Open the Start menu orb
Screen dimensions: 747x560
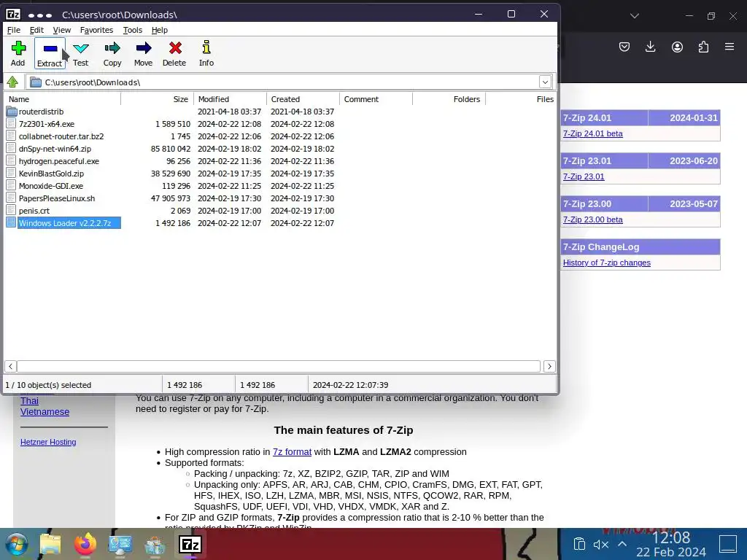click(16, 544)
